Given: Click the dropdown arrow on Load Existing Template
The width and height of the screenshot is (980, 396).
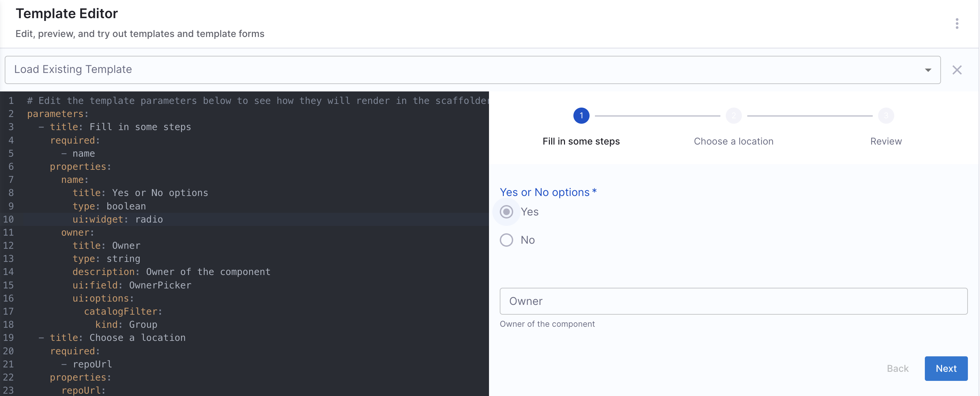Looking at the screenshot, I should [928, 70].
